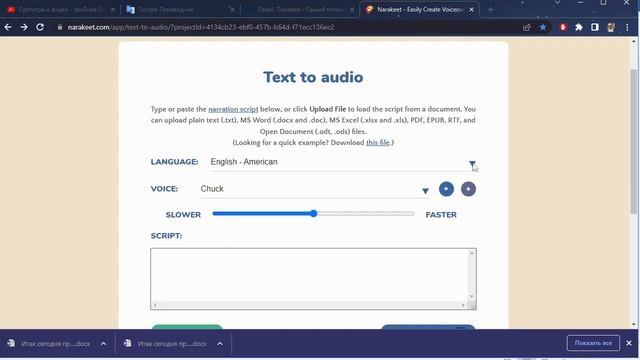Switch to the Google Translate tab
Image resolution: width=640 pixels, height=360 pixels.
tap(180, 9)
